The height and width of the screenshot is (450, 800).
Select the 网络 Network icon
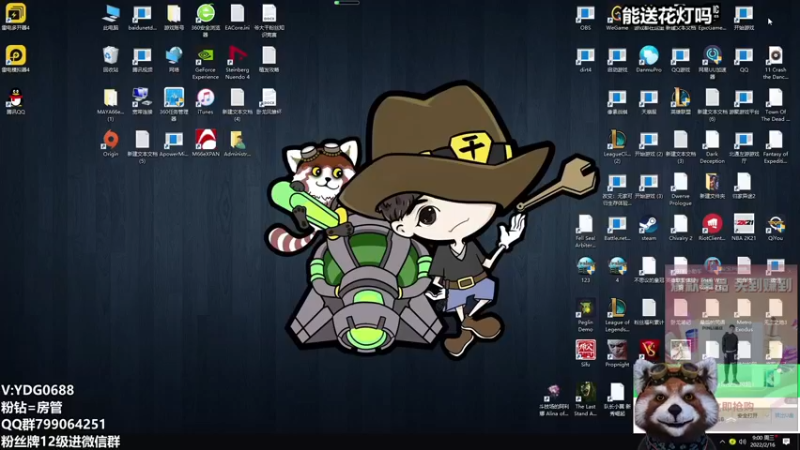(174, 59)
